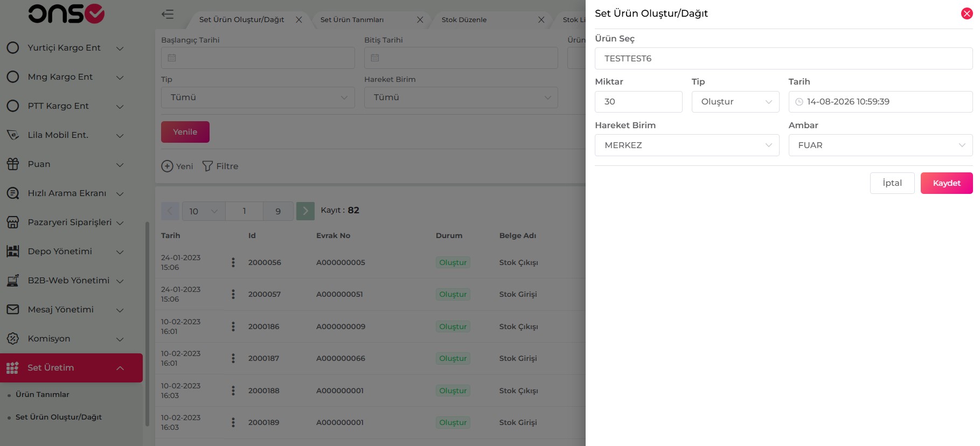Open row menu for Id 2000057
The image size is (980, 446).
233,294
